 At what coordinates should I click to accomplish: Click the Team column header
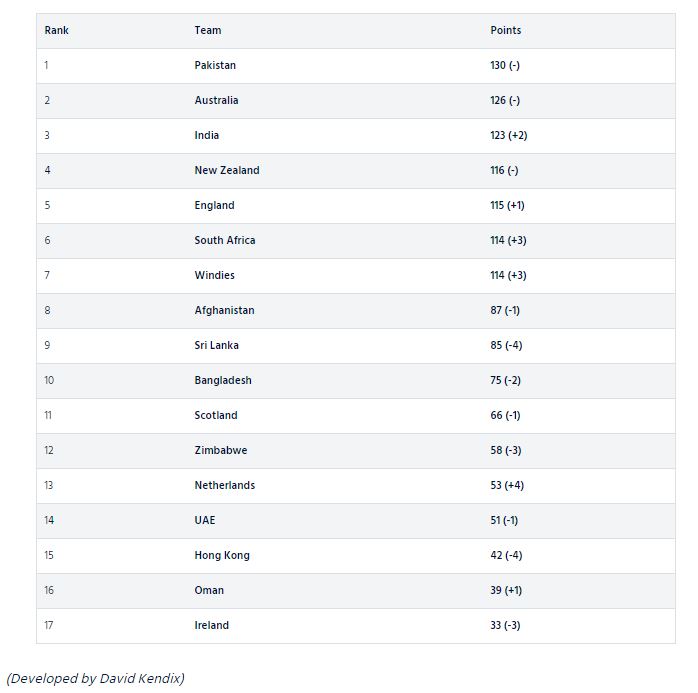click(x=208, y=30)
